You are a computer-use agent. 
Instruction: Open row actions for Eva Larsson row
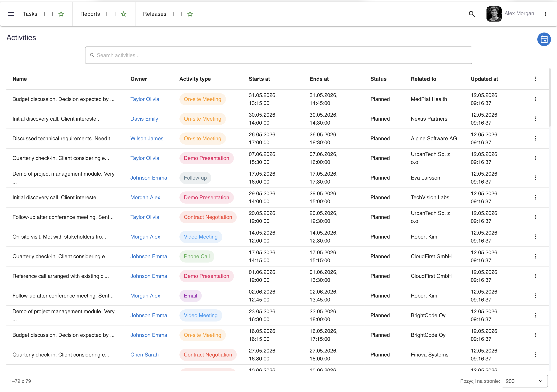[x=536, y=177]
